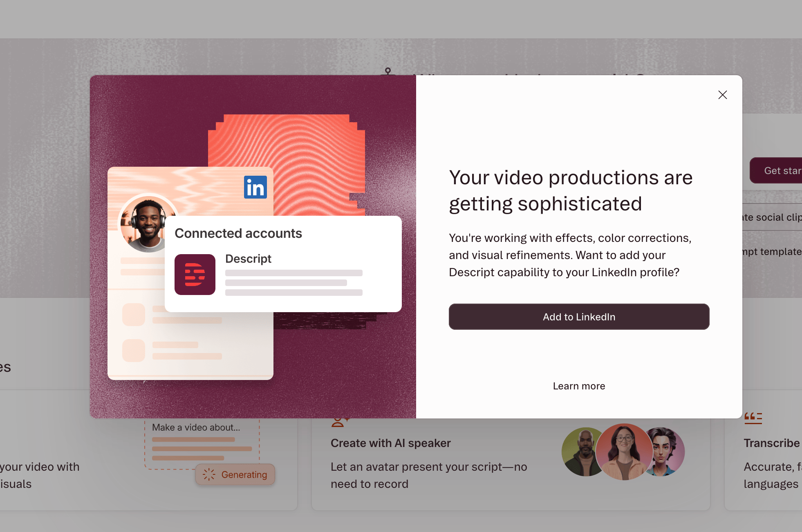Image resolution: width=802 pixels, height=532 pixels.
Task: Click the social clip option behind dialog
Action: 772,217
